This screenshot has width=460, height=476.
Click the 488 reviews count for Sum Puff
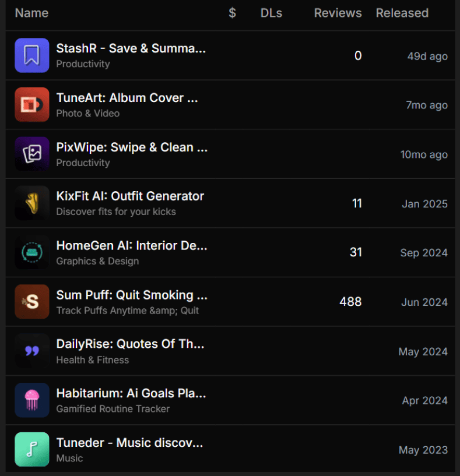(x=350, y=302)
